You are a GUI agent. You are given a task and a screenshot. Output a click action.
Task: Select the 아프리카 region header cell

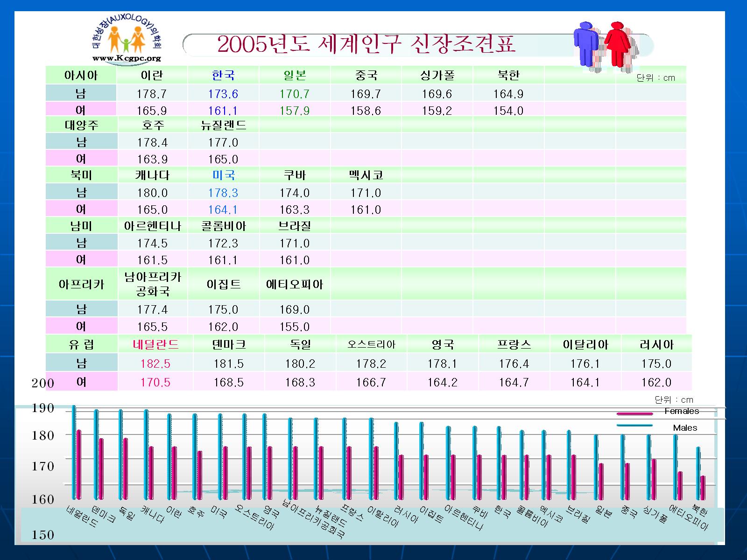tap(81, 284)
